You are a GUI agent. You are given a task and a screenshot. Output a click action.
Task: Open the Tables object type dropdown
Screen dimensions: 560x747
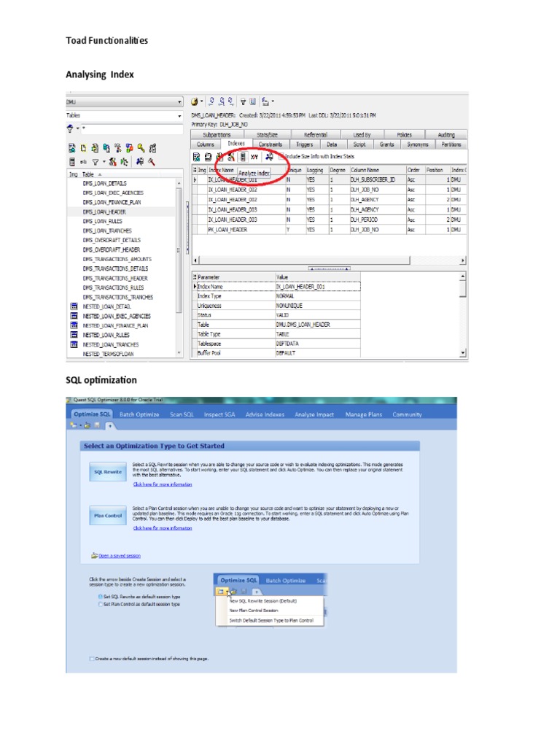pos(179,116)
